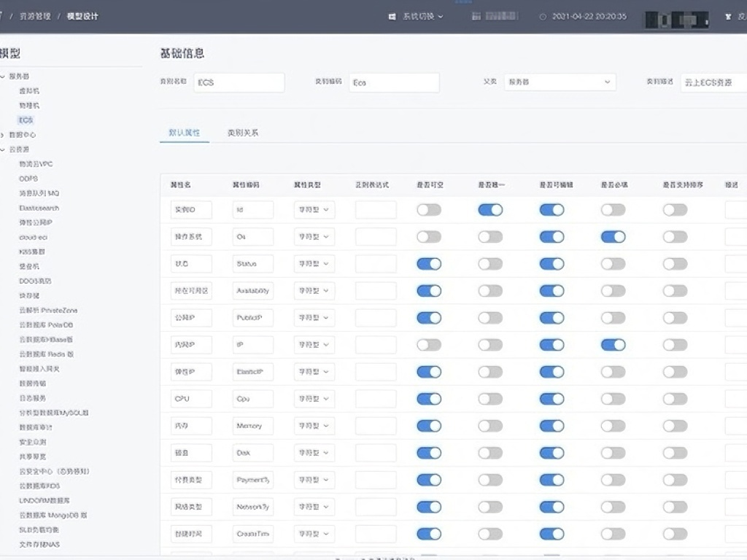Click the category name field containing ECS

tap(239, 82)
